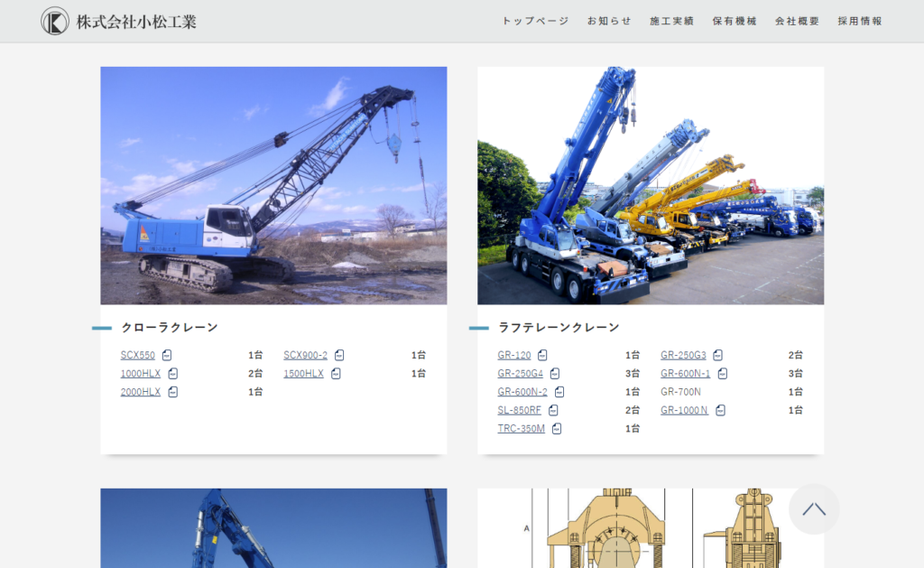924x568 pixels.
Task: Open 会社概要 from the header menu
Action: [x=798, y=22]
